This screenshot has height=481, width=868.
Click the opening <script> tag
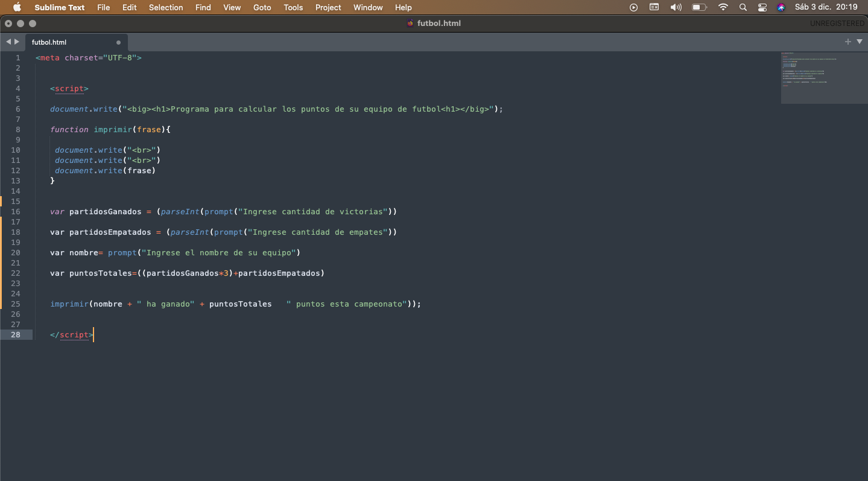coord(69,89)
